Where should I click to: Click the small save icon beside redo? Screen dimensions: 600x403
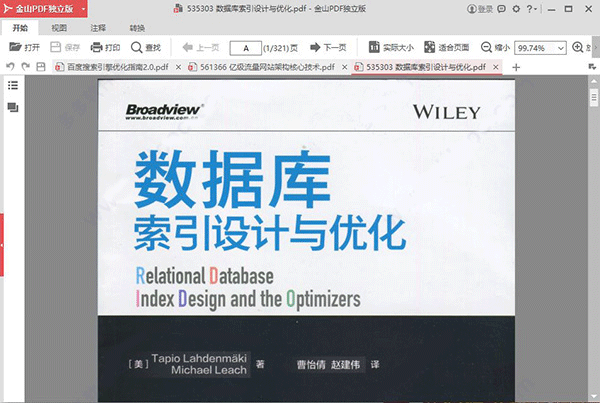pos(41,67)
